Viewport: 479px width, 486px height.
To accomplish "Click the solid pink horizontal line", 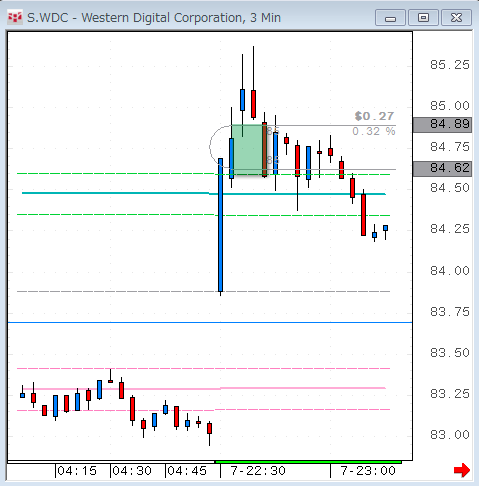I will [x=203, y=388].
